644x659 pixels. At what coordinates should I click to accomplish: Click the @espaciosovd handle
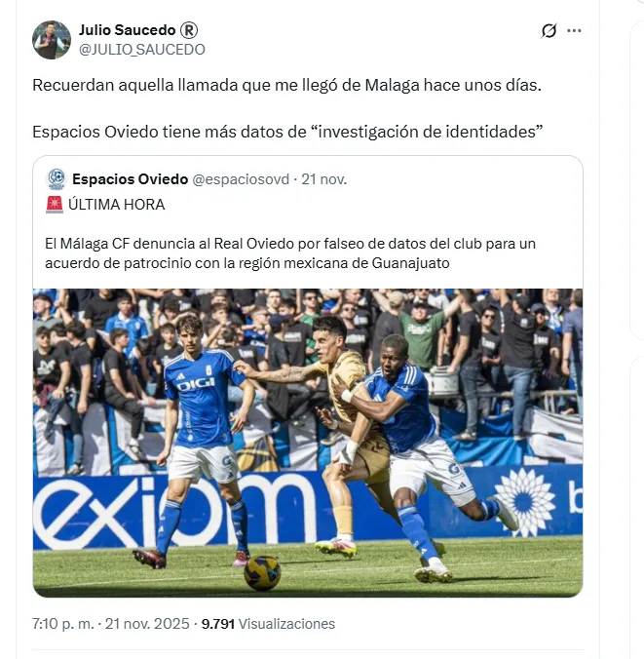click(241, 179)
